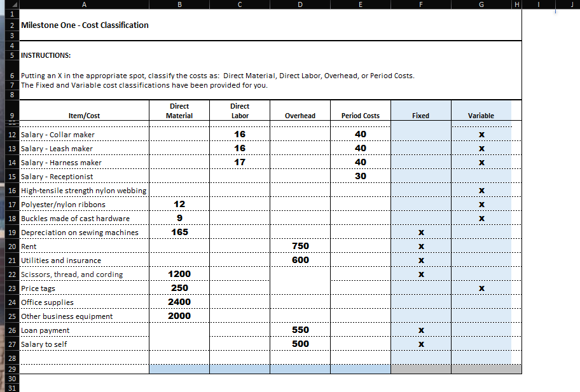Click the Variable x for Salary - Collar maker
This screenshot has width=580, height=392.
tap(481, 134)
